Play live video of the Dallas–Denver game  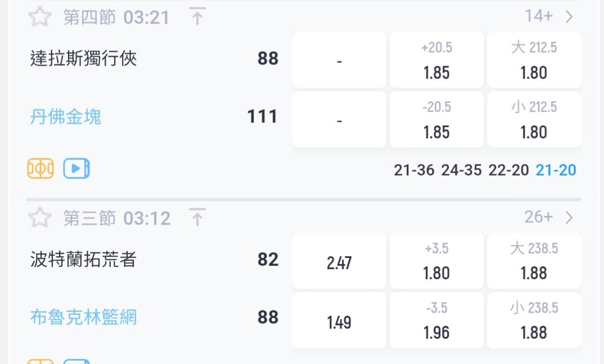[76, 169]
